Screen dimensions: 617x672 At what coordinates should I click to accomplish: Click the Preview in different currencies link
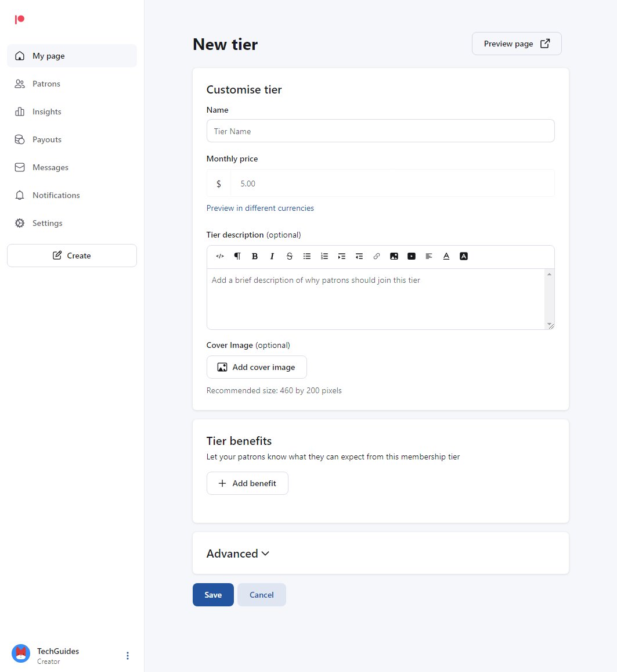tap(260, 208)
